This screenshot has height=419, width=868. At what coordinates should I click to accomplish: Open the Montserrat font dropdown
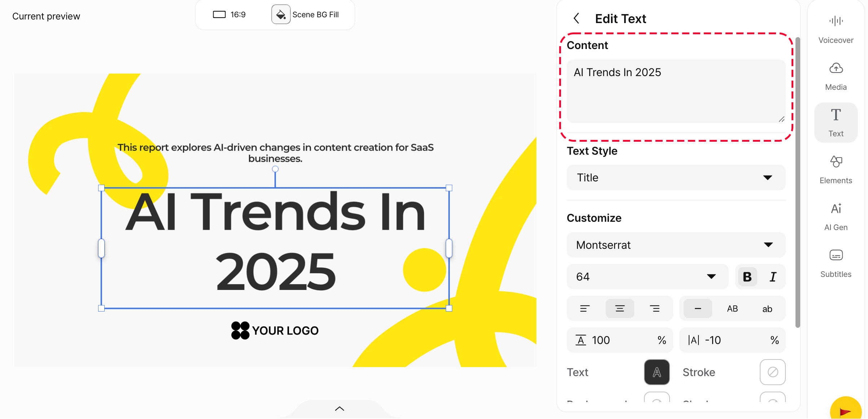click(x=676, y=245)
